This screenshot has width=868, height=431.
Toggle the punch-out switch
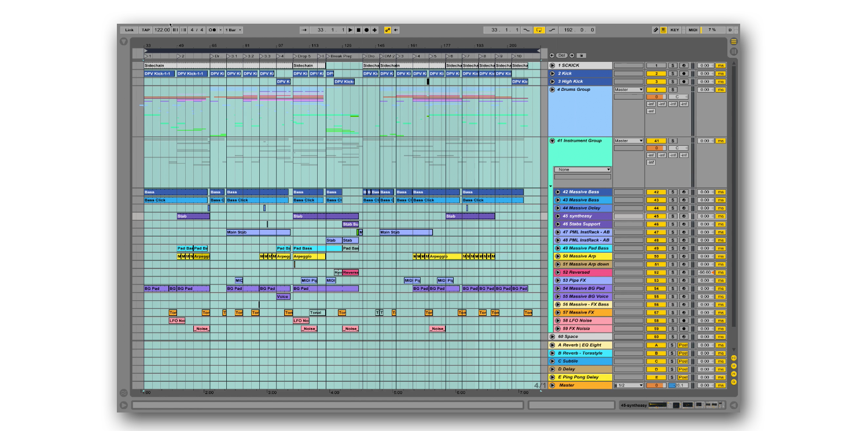[552, 30]
